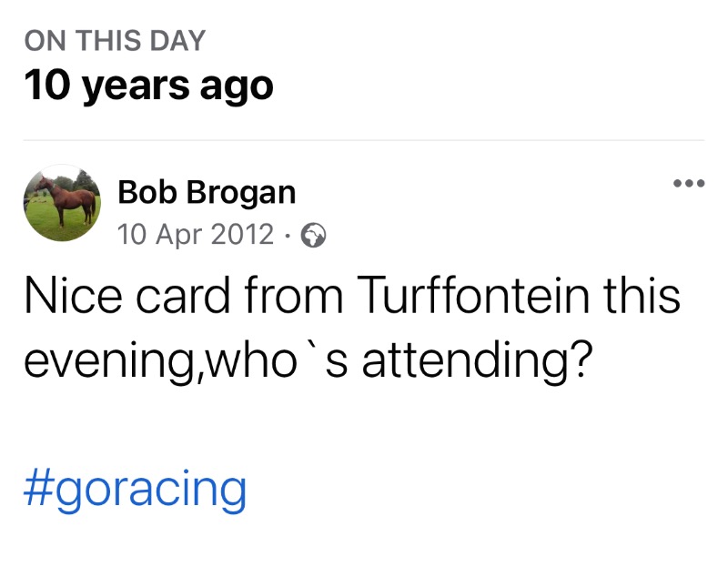Image resolution: width=728 pixels, height=567 pixels.
Task: Click the 10 Apr 2012 timestamp
Action: (195, 235)
